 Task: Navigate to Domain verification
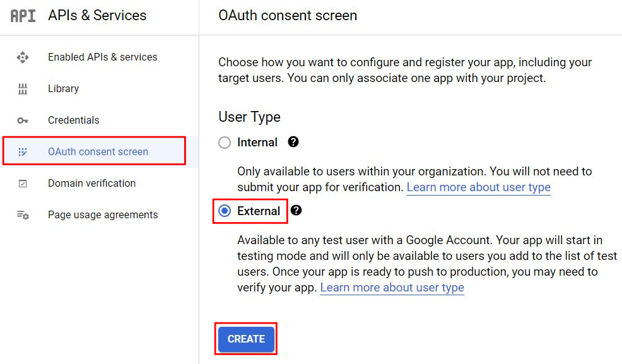click(91, 184)
